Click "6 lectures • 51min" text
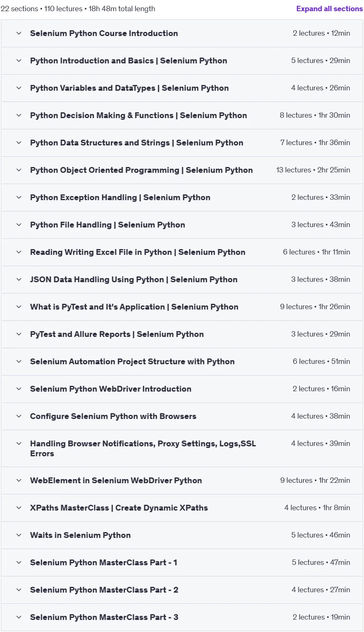Viewport: 364px width, 632px height. pyautogui.click(x=321, y=361)
